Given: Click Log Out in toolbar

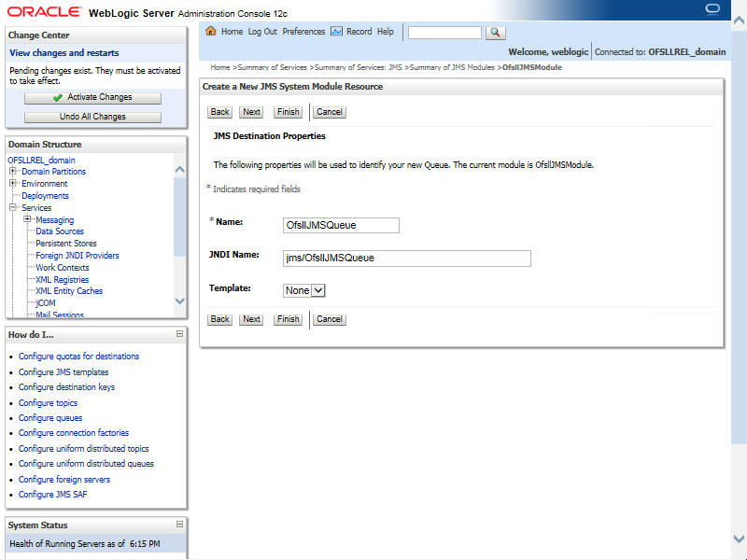Looking at the screenshot, I should click(x=262, y=32).
